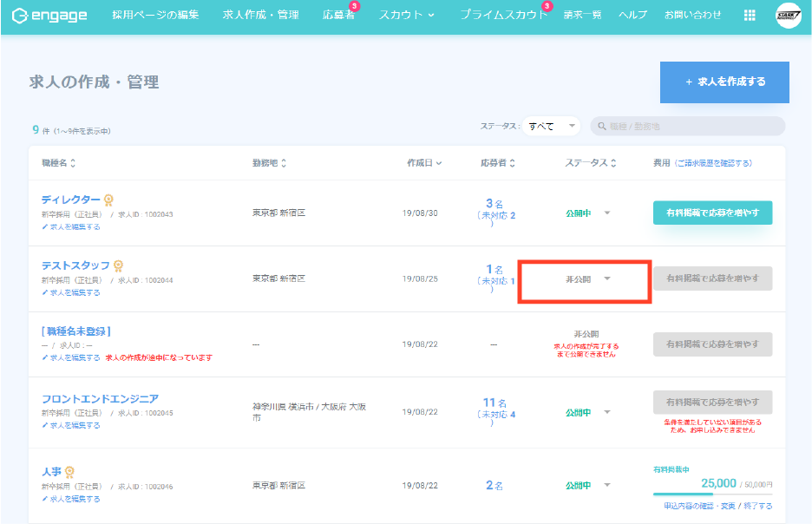
Task: View the 1名 applicant for テストスタッフ
Action: tap(494, 269)
